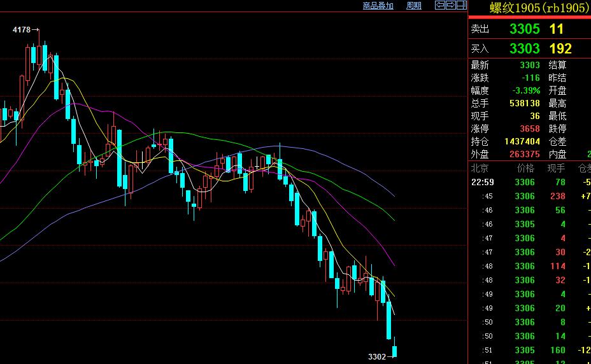Select the 最新 value 3303
The width and height of the screenshot is (591, 364).
530,65
